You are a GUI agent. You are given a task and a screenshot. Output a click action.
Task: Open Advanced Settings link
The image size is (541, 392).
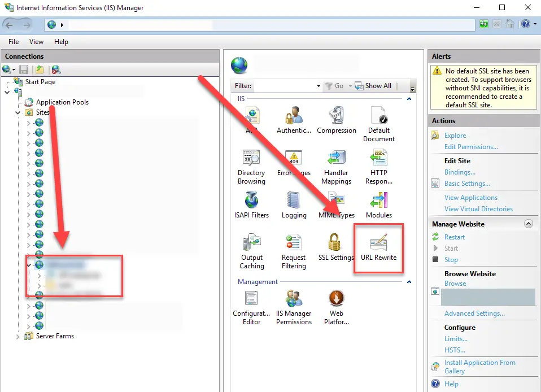[474, 313]
